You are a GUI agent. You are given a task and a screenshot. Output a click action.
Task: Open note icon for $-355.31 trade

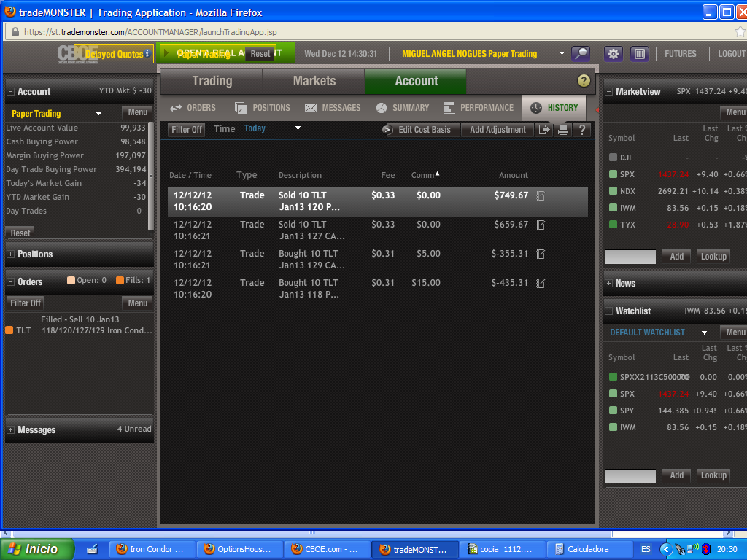(541, 254)
